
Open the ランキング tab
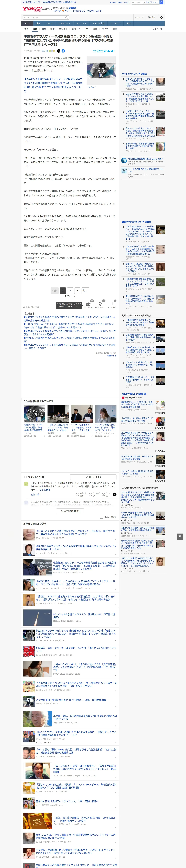pos(115,24)
